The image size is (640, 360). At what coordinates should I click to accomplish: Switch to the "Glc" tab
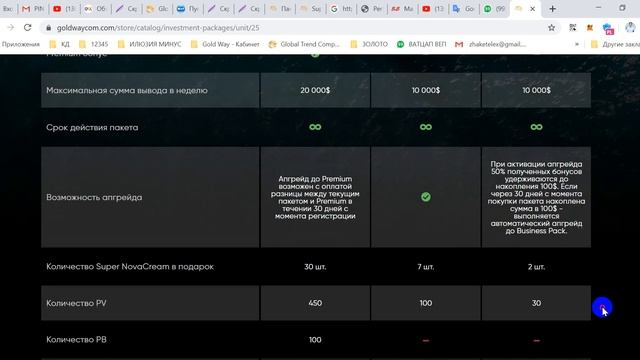coord(157,9)
